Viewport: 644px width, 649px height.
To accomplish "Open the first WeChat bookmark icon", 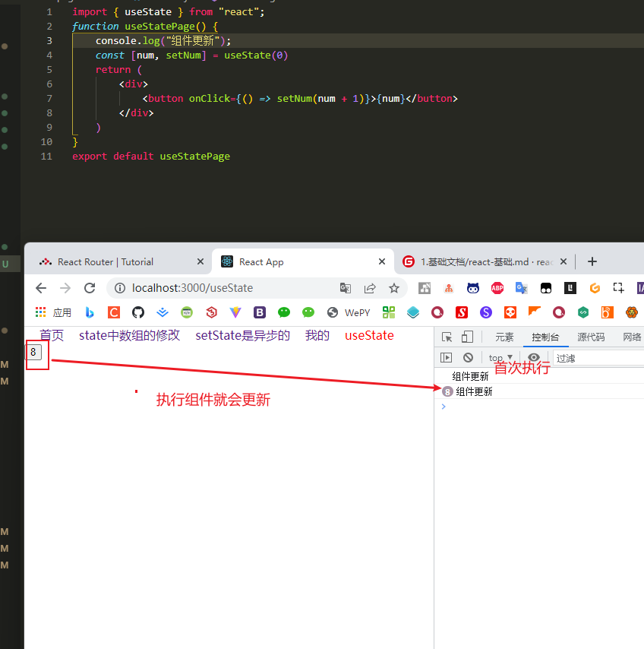I will click(284, 312).
